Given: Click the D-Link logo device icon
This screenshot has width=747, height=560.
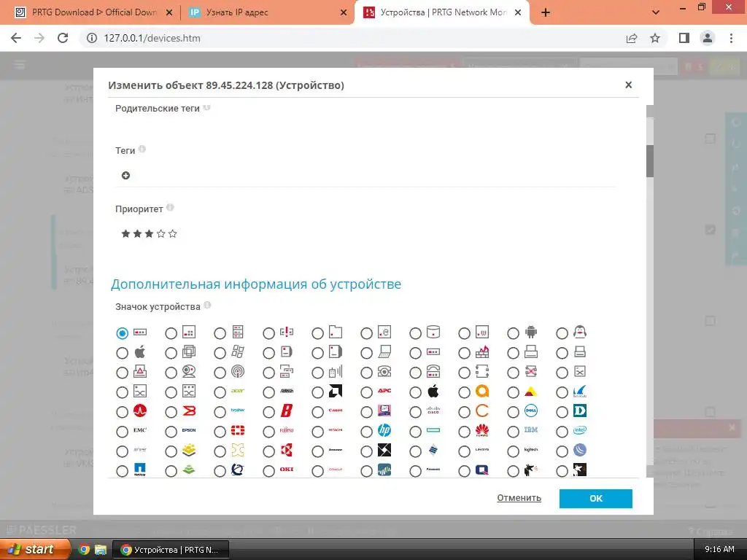Looking at the screenshot, I should 580,411.
